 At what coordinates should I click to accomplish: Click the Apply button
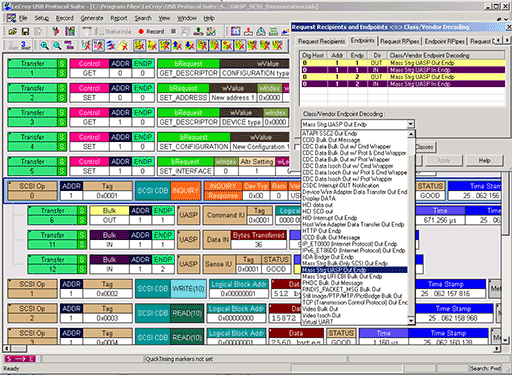click(444, 161)
